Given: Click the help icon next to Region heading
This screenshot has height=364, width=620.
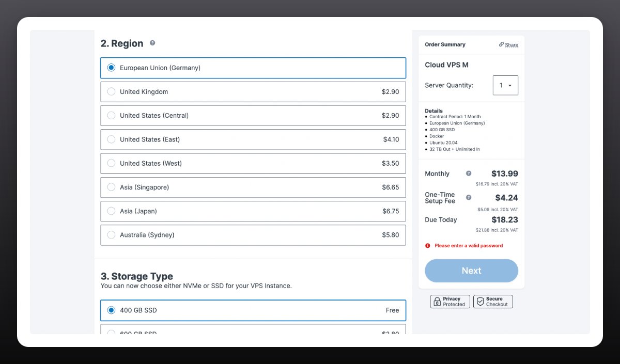Looking at the screenshot, I should pyautogui.click(x=152, y=43).
